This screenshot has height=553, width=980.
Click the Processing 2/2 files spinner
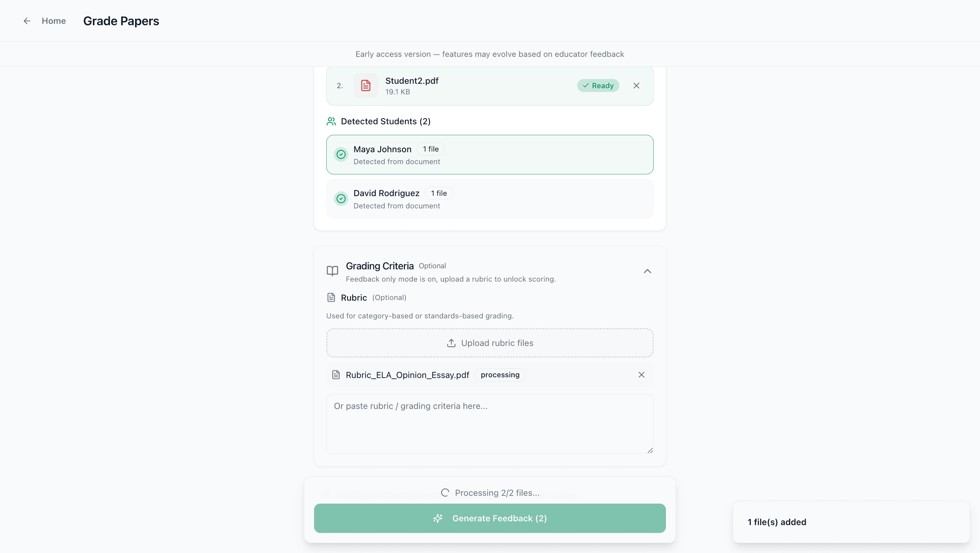[x=445, y=492]
